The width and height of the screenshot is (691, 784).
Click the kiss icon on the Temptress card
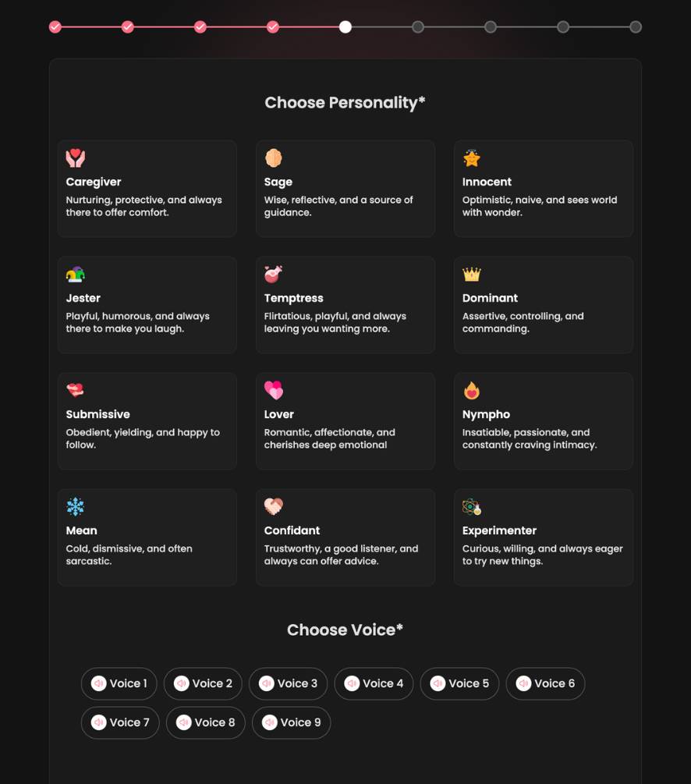point(273,274)
